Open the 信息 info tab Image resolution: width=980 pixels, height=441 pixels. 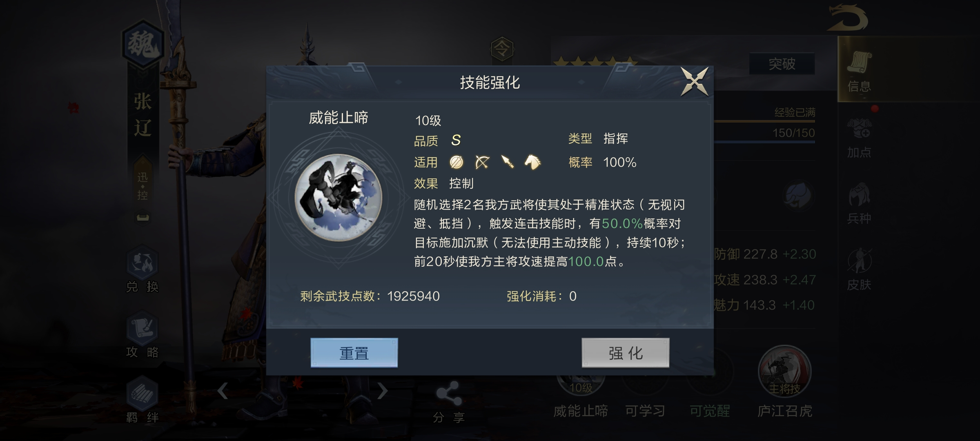point(860,70)
